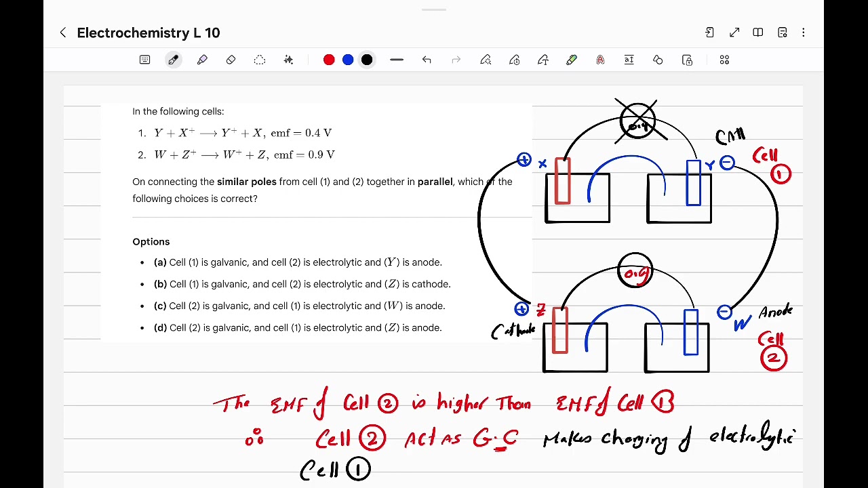Open the three-dot more options menu
This screenshot has height=488, width=868.
coord(804,33)
